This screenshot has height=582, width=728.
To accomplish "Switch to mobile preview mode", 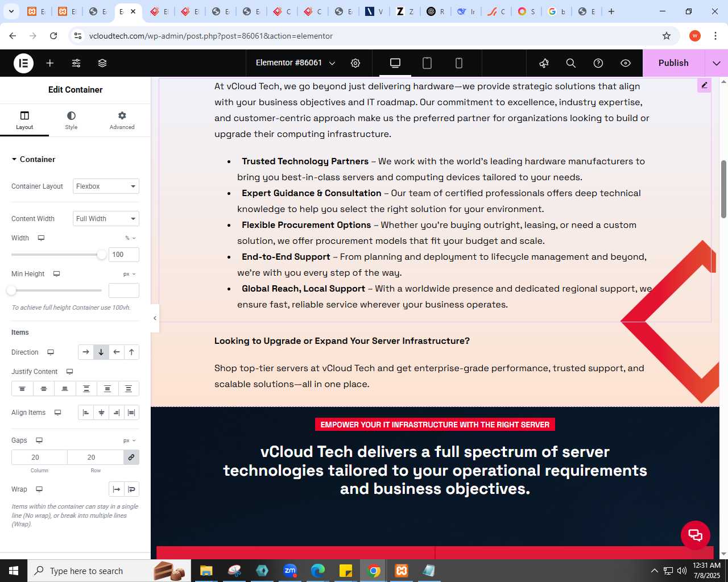I will tap(459, 63).
